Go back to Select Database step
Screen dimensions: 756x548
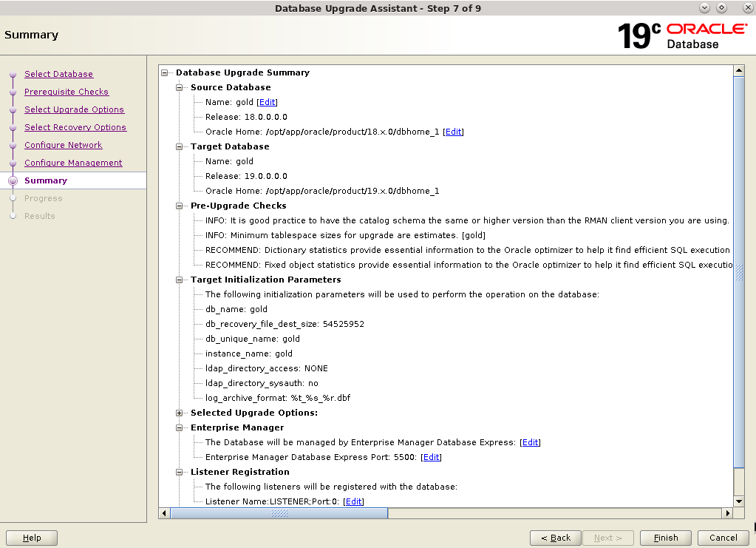pyautogui.click(x=59, y=74)
